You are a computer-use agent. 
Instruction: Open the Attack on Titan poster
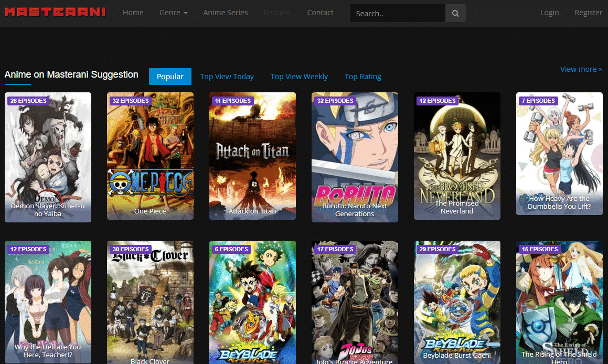coord(252,156)
